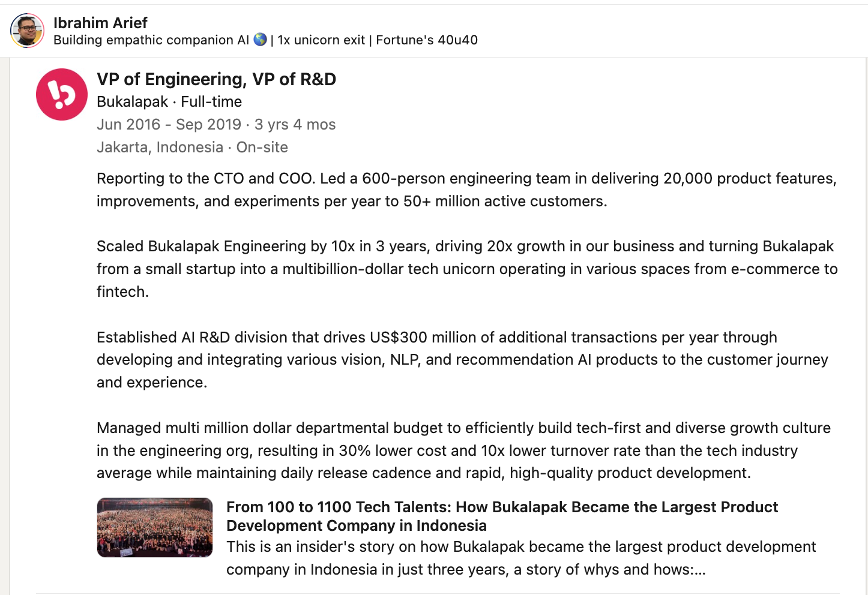Click the headline 'Building empathic companion AI'
This screenshot has width=868, height=595.
click(151, 40)
